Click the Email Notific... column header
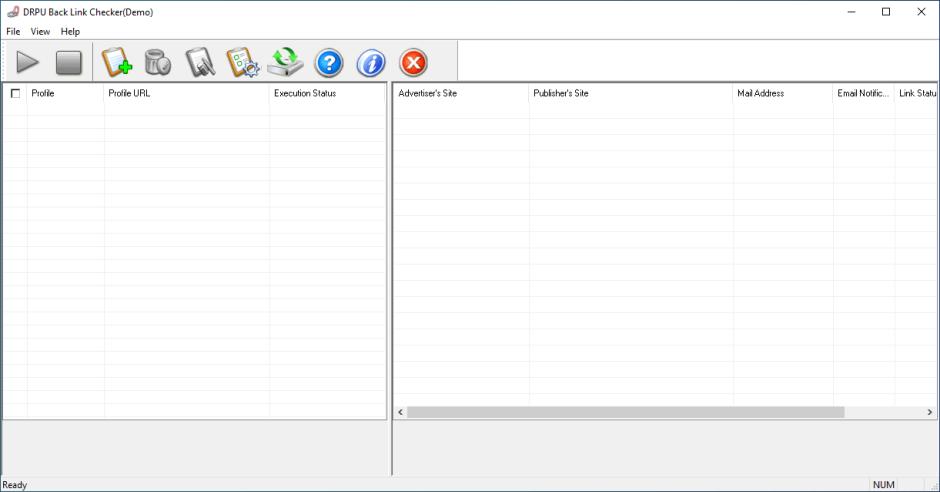The image size is (940, 492). [863, 93]
